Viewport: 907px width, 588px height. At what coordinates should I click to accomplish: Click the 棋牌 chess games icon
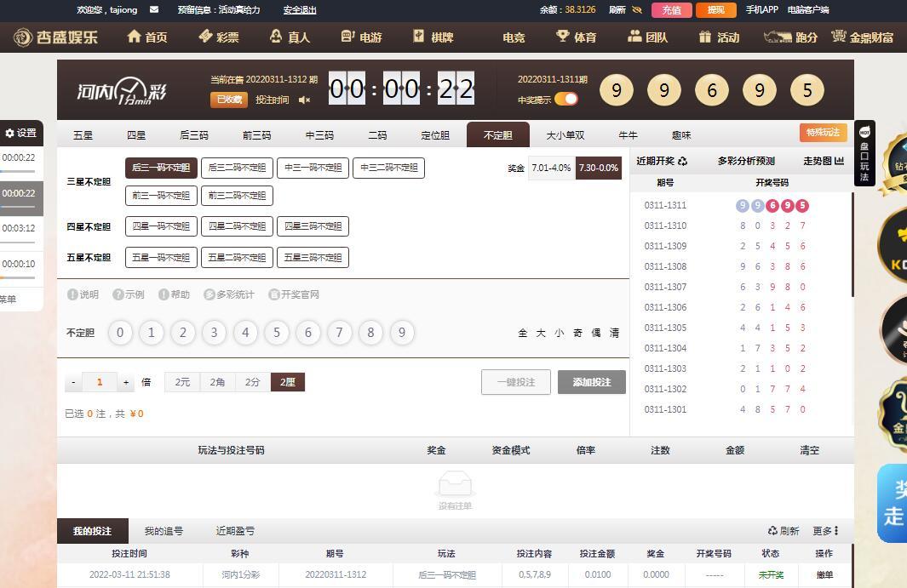click(x=419, y=37)
